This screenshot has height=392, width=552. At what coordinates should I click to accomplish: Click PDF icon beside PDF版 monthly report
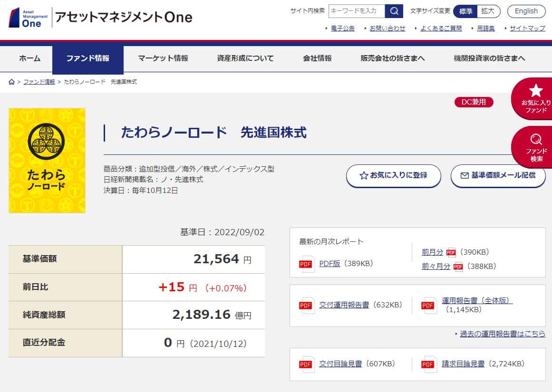[306, 264]
